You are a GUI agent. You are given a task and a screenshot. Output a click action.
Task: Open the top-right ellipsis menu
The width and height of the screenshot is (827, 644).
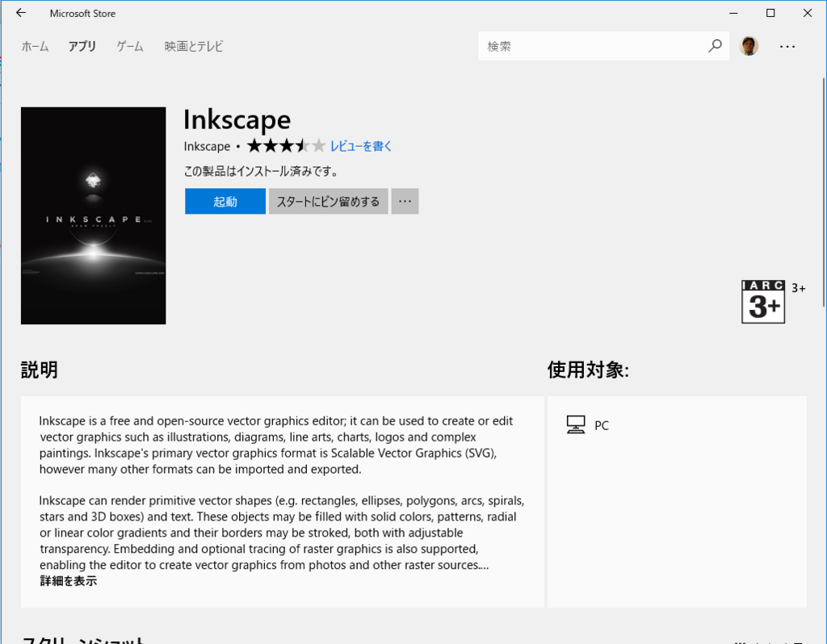(787, 46)
